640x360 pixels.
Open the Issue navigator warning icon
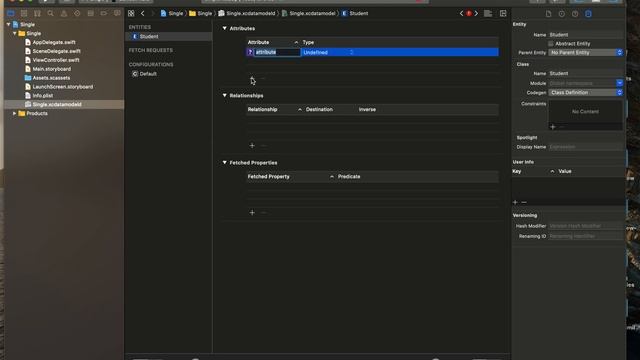point(64,13)
